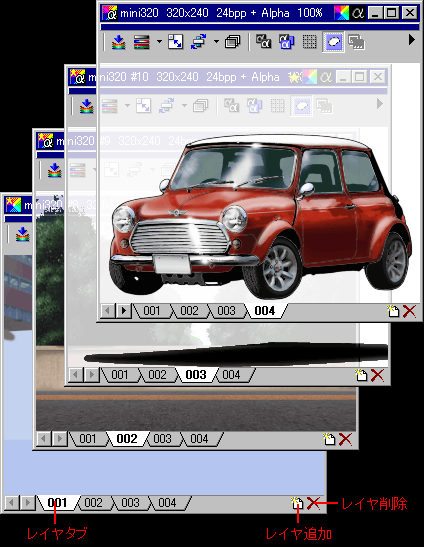This screenshot has height=547, width=424.
Task: Select layer tab 004 in mini320 #8 window
Action: (x=167, y=503)
